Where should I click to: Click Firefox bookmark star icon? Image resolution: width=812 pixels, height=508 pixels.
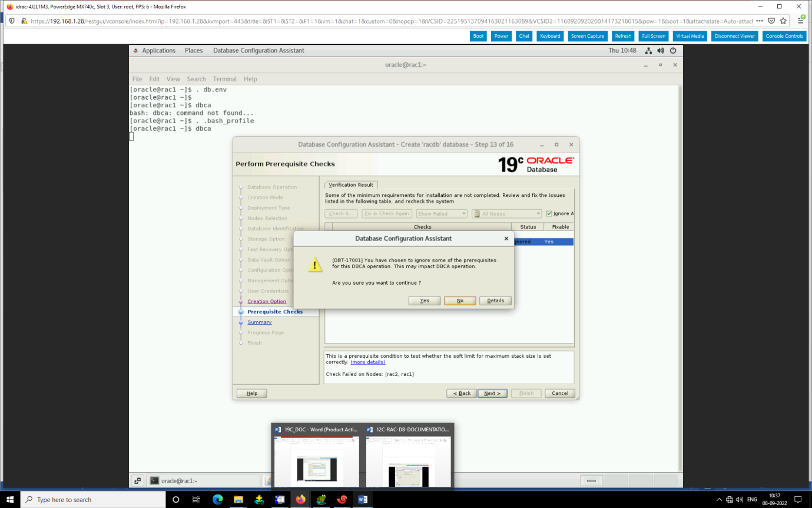point(783,21)
